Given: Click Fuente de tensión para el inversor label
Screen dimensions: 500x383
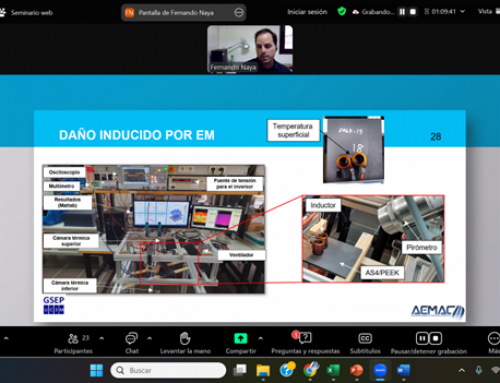Looking at the screenshot, I should coord(235,184).
